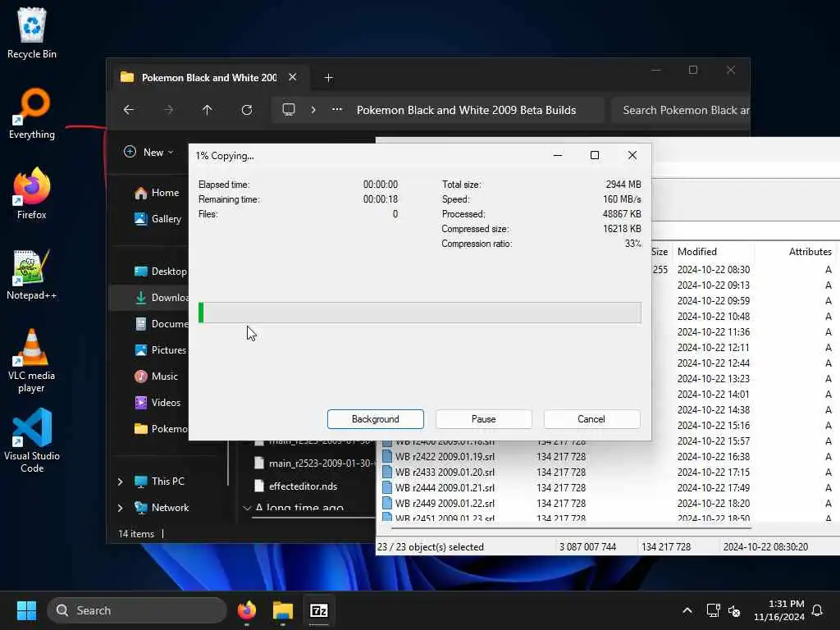Image resolution: width=840 pixels, height=630 pixels.
Task: Launch VLC media player shortcut
Action: point(32,360)
